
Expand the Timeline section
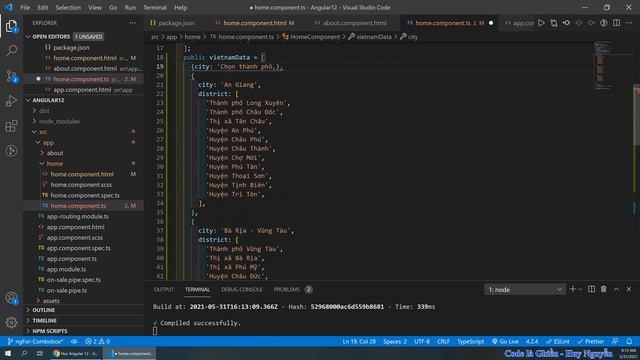click(44, 321)
